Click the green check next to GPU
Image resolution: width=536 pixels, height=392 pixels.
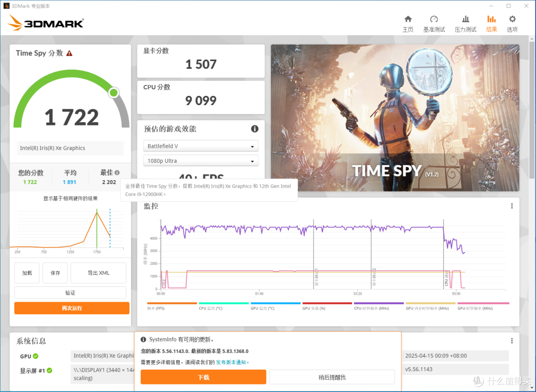tap(36, 356)
